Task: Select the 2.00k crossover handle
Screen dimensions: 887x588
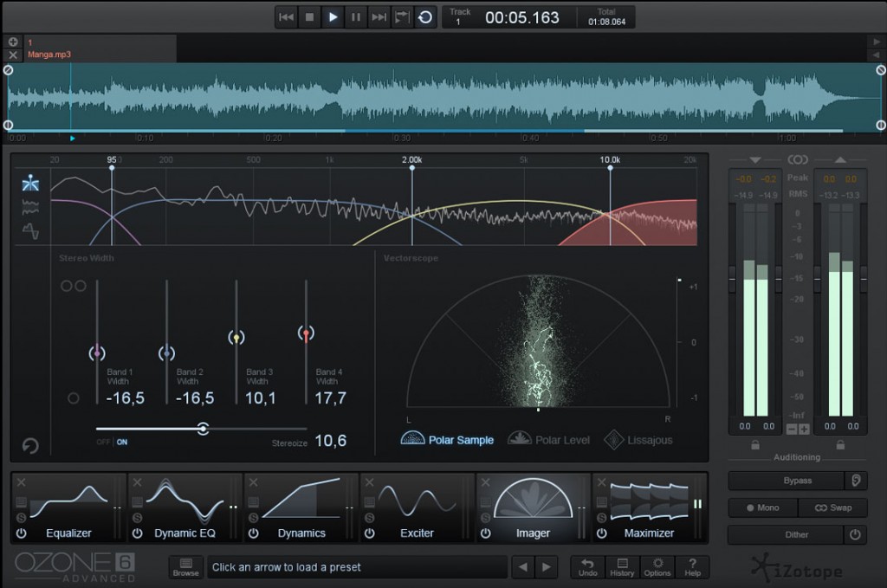Action: point(411,168)
